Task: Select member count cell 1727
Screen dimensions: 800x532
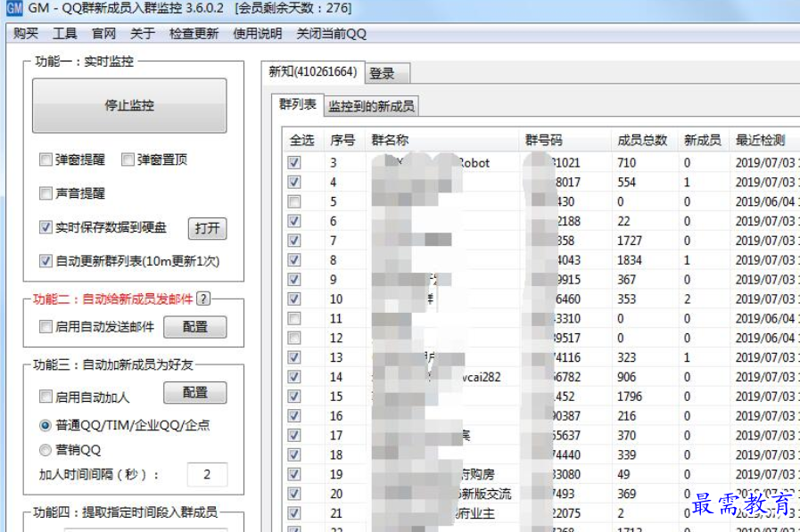Action: click(x=630, y=241)
